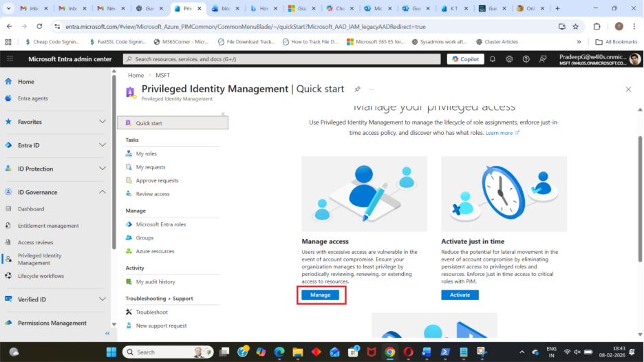Image resolution: width=644 pixels, height=362 pixels.
Task: Click the Groups icon under Manage
Action: [129, 238]
